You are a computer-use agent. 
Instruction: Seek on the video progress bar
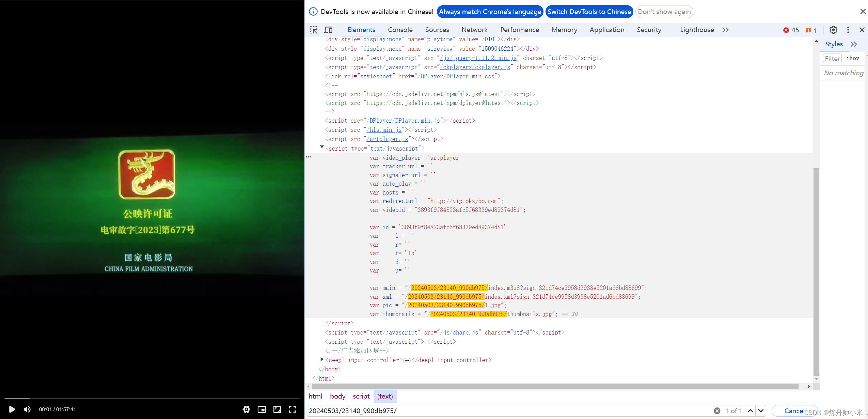coord(152,398)
